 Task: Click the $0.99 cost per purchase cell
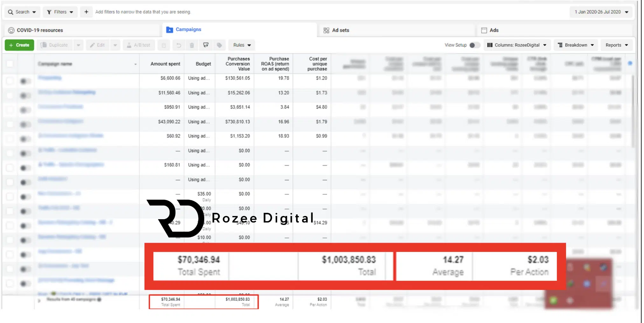pos(321,136)
